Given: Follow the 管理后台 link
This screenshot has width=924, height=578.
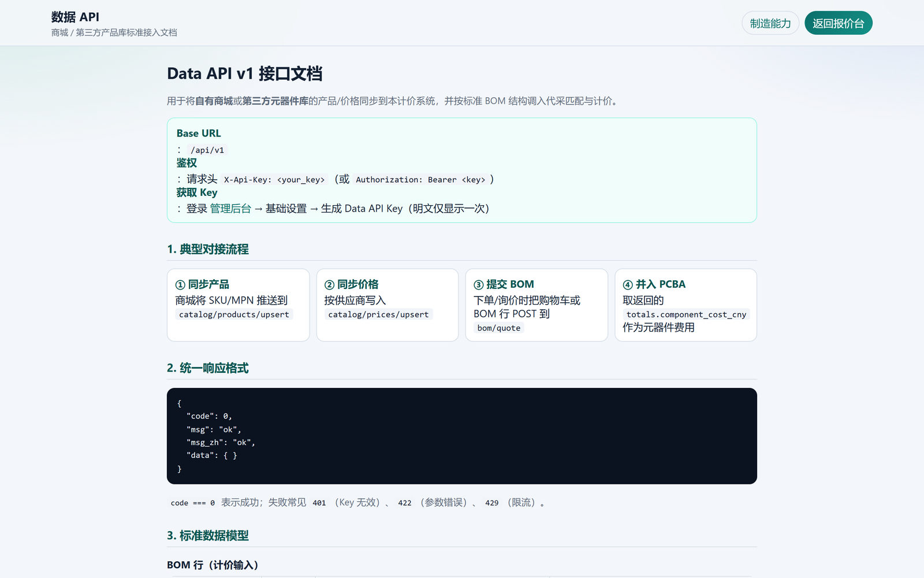Looking at the screenshot, I should point(230,209).
